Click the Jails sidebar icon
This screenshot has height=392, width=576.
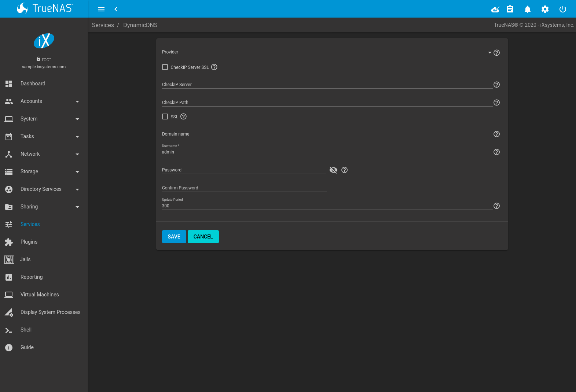point(9,259)
